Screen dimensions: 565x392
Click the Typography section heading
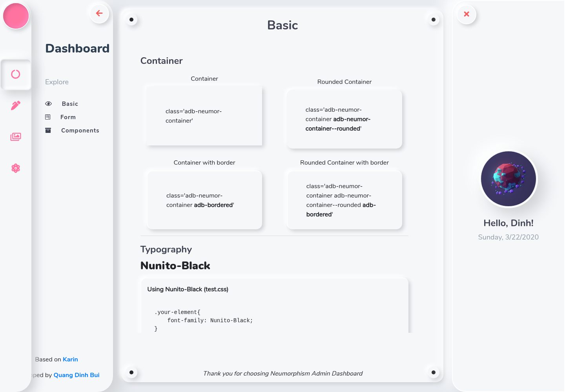pos(166,250)
